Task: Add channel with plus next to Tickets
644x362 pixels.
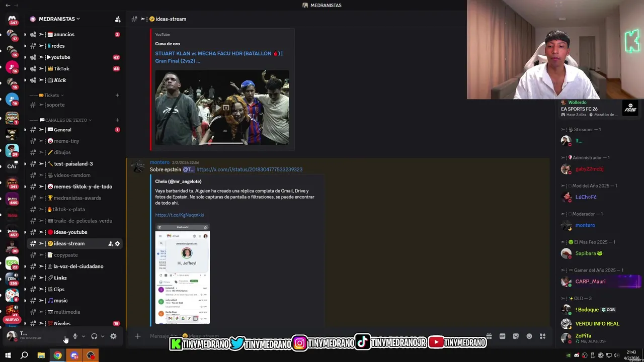Action: click(117, 95)
